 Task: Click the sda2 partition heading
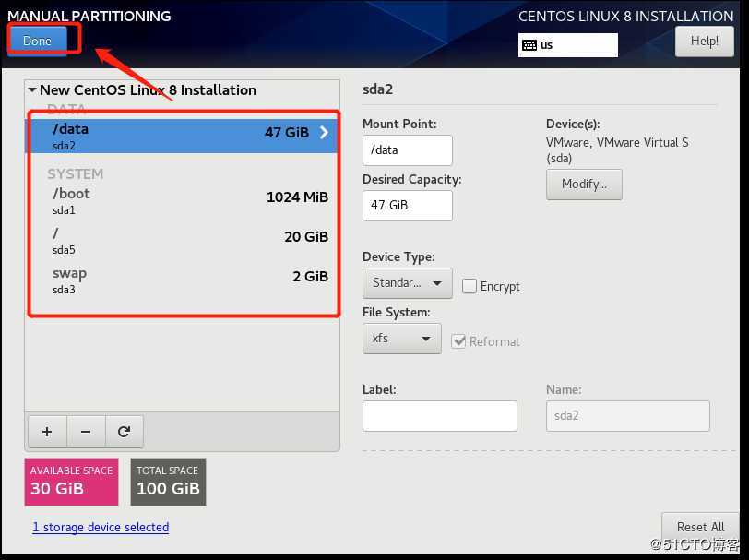[x=378, y=89]
